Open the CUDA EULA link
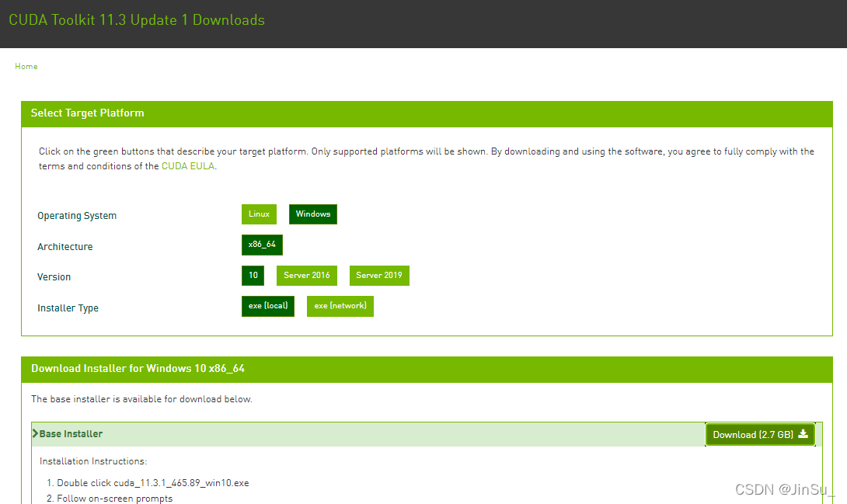Viewport: 847px width, 504px height. (x=188, y=166)
